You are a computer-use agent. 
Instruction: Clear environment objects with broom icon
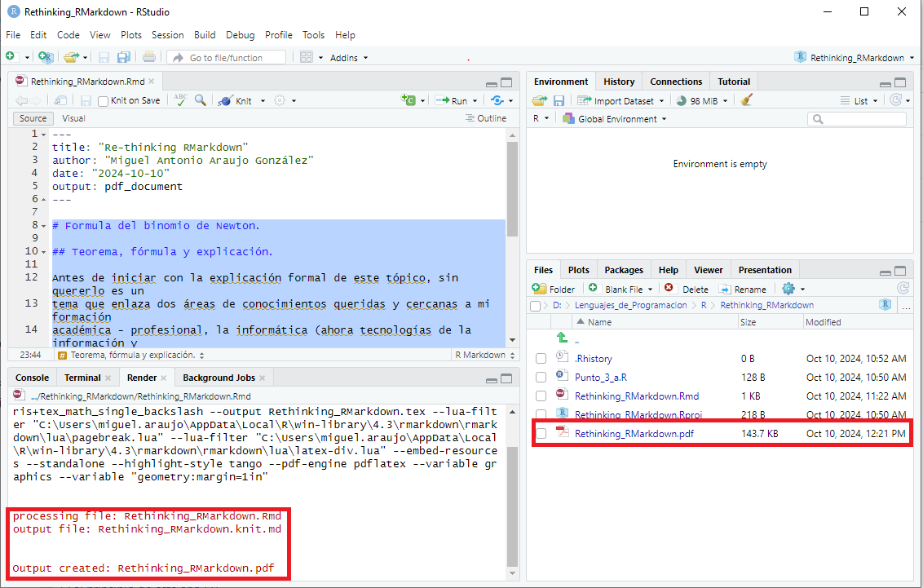(x=746, y=100)
